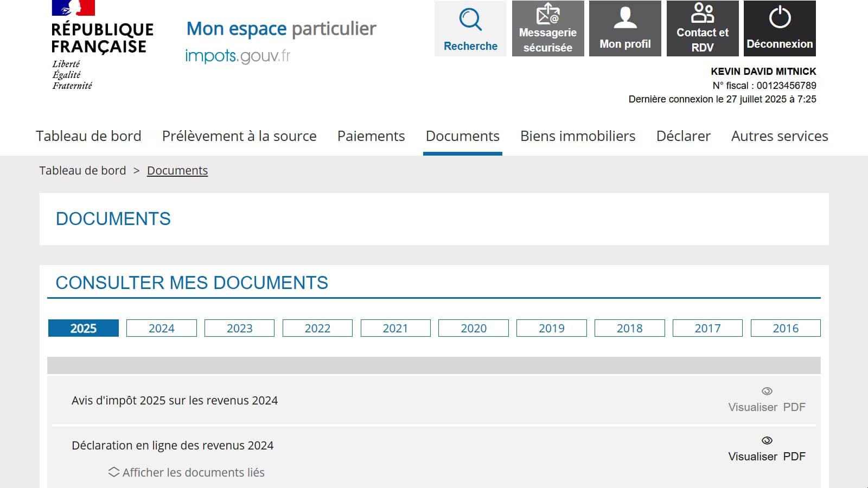Open Autres services menu
868x488 pixels.
(x=780, y=136)
